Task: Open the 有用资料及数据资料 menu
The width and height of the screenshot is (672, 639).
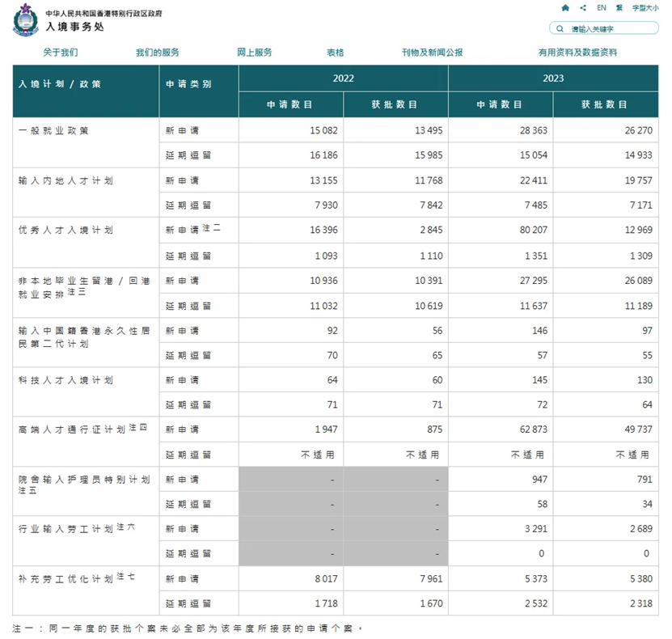Action: coord(577,53)
